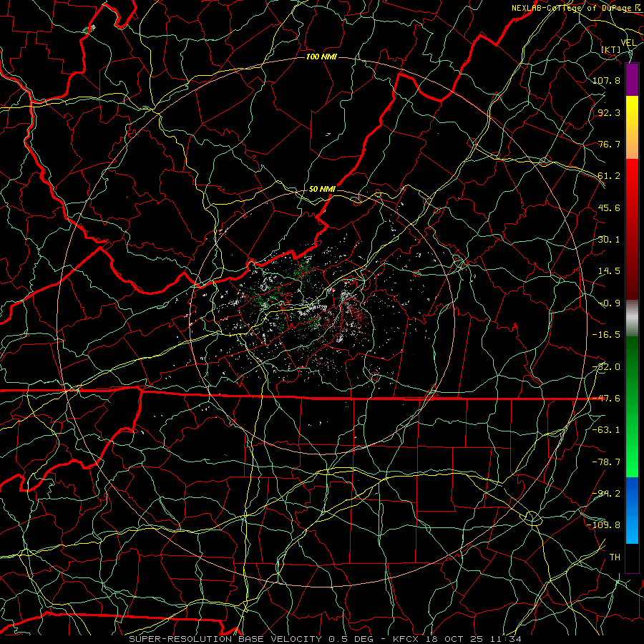Viewport: 644px width, 644px height.
Task: Click the -94.2 velocity scale value
Action: click(x=606, y=494)
